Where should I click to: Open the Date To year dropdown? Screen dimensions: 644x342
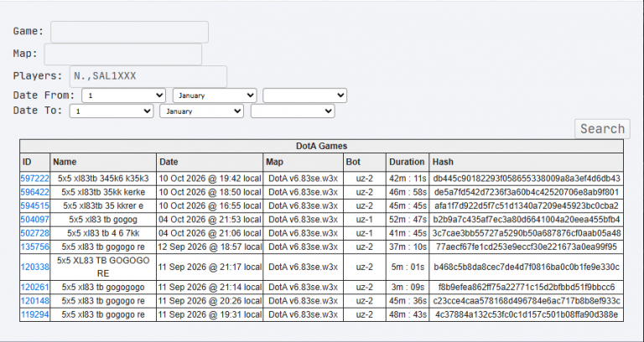293,111
